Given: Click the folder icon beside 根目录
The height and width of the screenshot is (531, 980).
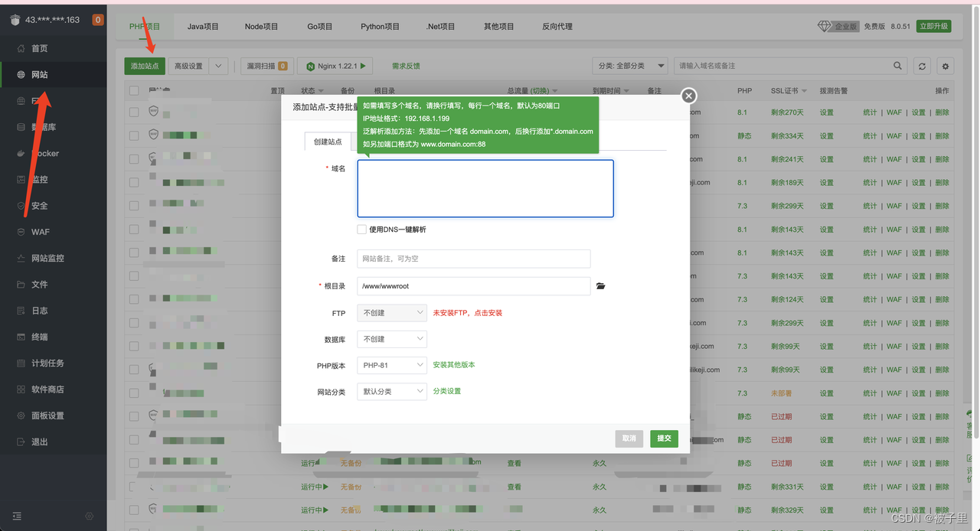Looking at the screenshot, I should click(x=601, y=286).
